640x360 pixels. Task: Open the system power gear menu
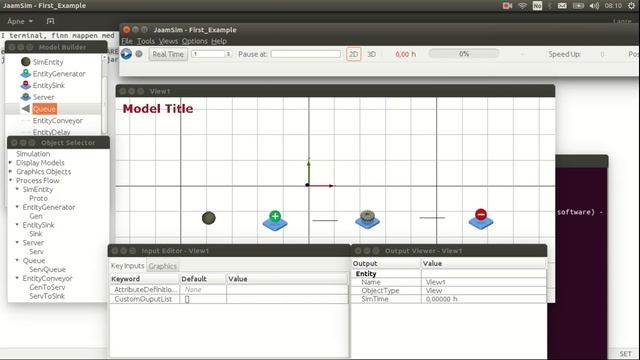632,6
